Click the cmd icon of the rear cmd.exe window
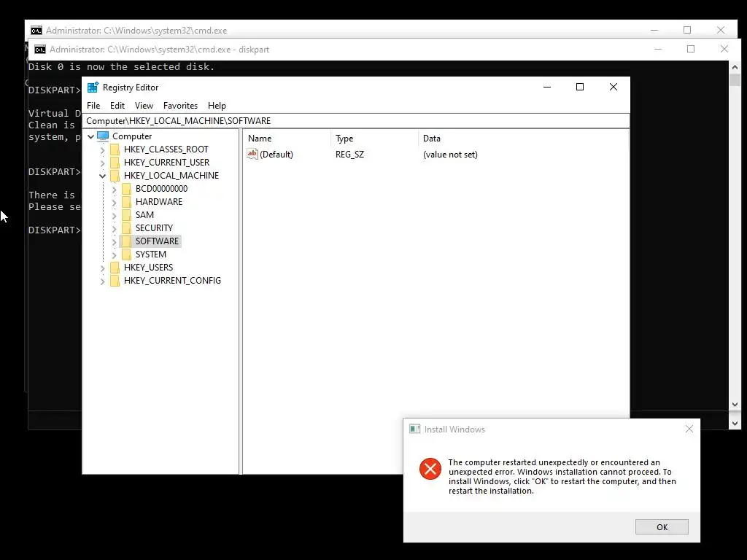The height and width of the screenshot is (560, 747). click(x=36, y=31)
